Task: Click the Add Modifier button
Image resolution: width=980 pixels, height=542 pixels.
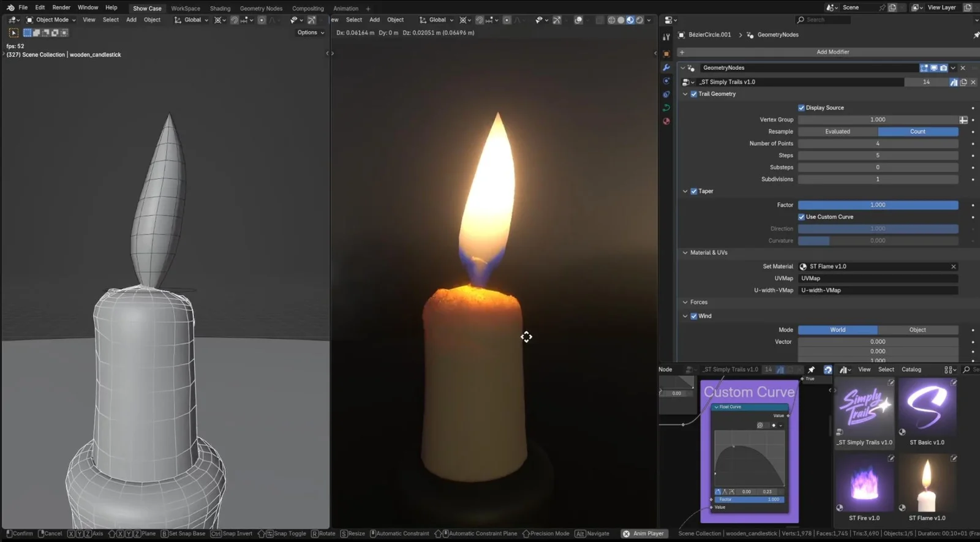Action: click(832, 52)
